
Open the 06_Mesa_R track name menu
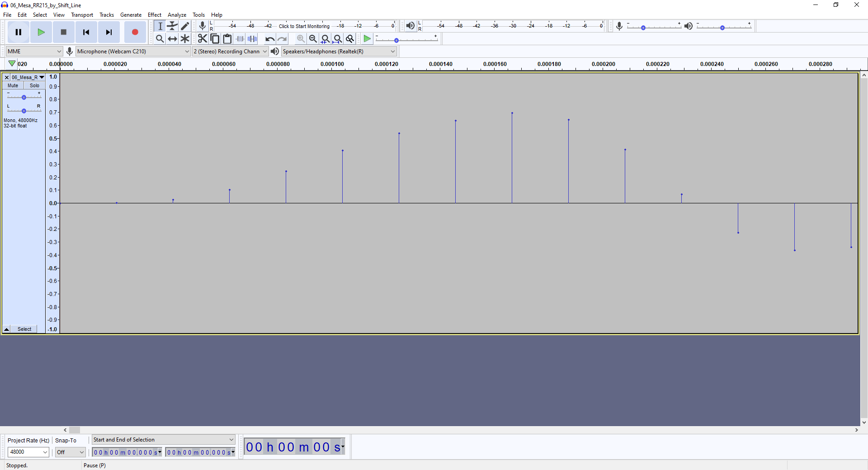coord(28,77)
